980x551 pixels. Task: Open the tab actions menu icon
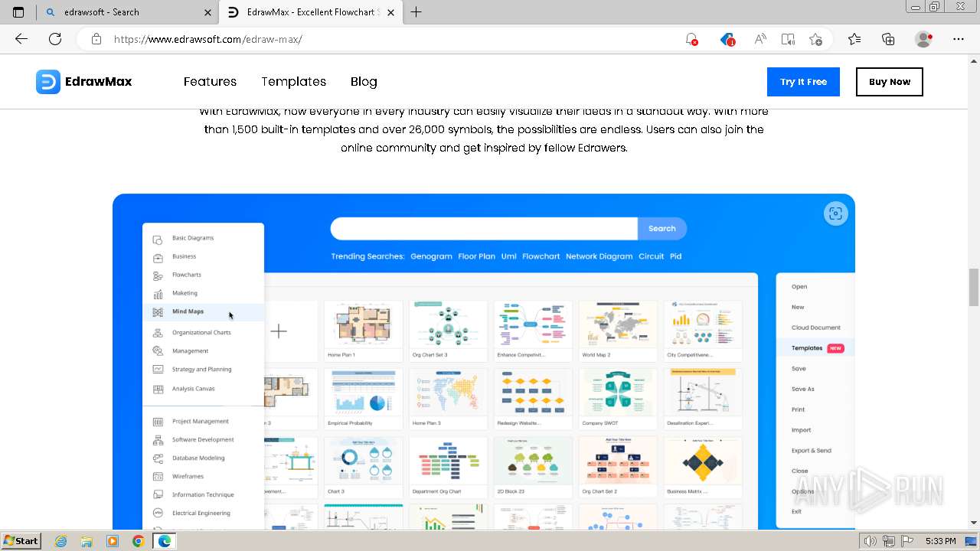18,12
